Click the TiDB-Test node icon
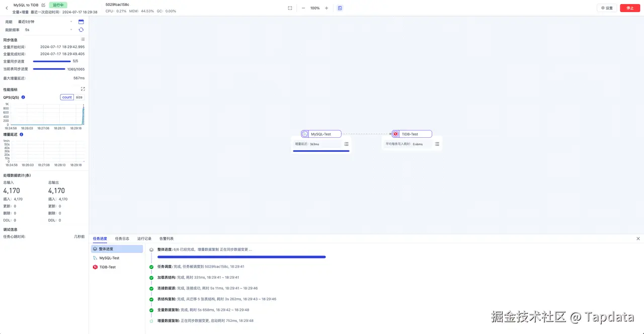Image resolution: width=644 pixels, height=334 pixels. (395, 134)
